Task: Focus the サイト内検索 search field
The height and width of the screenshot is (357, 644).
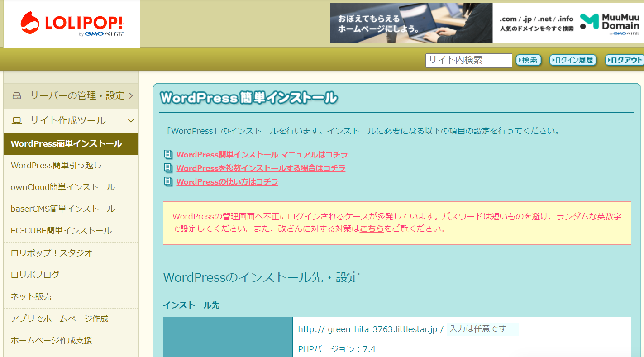Action: (468, 60)
